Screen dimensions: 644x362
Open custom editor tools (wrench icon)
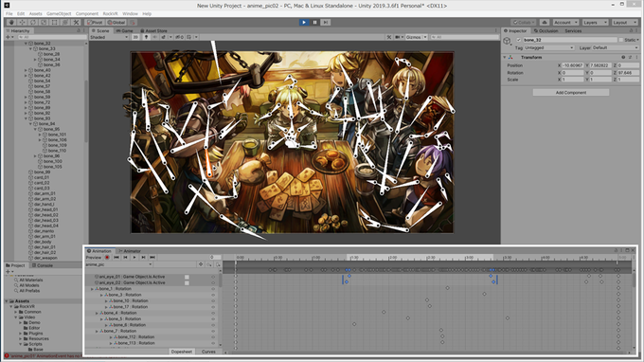76,22
